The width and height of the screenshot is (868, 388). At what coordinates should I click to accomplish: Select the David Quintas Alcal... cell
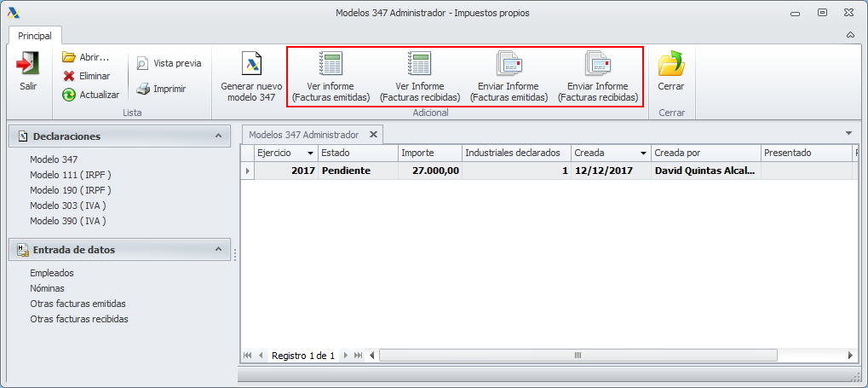[706, 171]
